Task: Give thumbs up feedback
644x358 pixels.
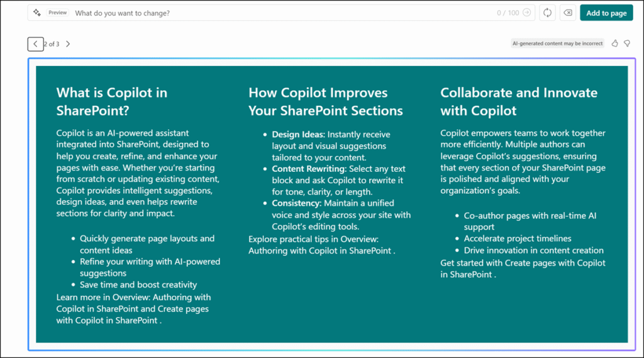Action: pyautogui.click(x=615, y=43)
